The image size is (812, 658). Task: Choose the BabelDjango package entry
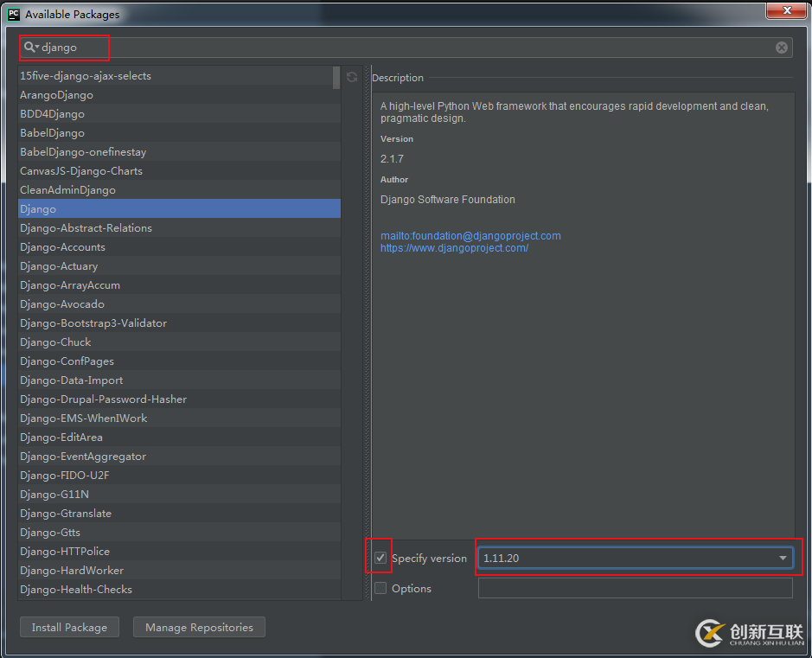[52, 133]
